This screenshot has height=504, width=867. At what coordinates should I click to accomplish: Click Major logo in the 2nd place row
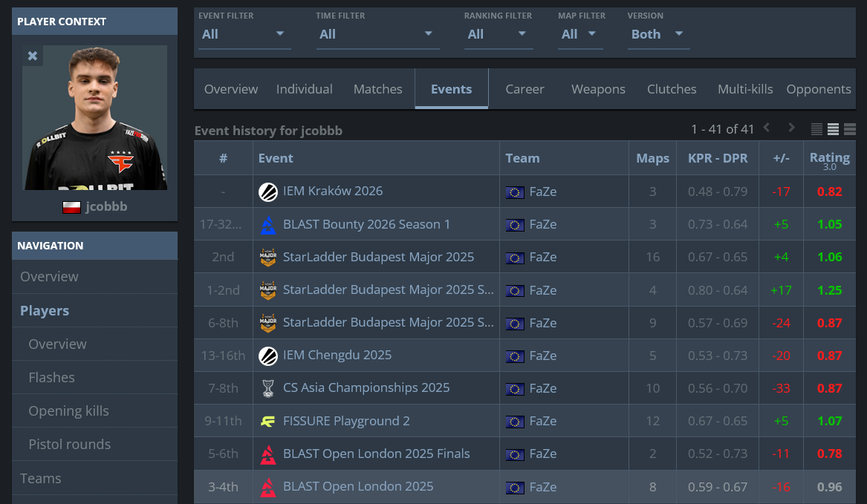pyautogui.click(x=268, y=257)
